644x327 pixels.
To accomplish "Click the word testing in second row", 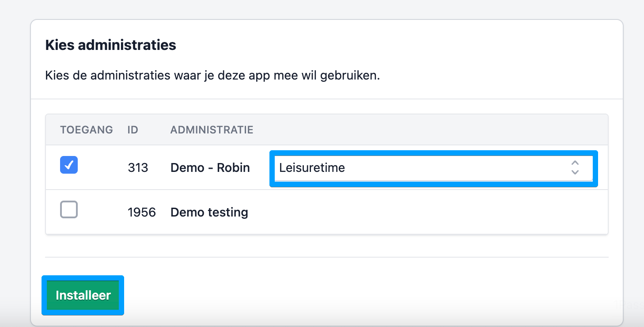I will 228,213.
